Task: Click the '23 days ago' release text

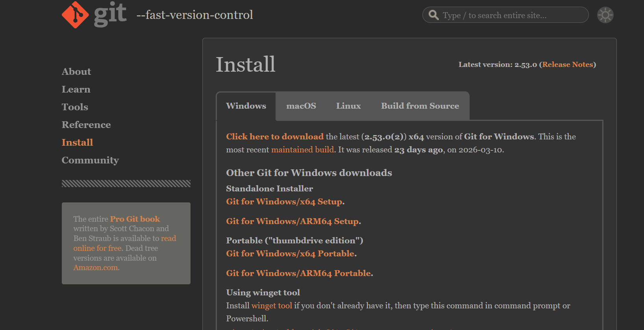Action: [x=418, y=150]
